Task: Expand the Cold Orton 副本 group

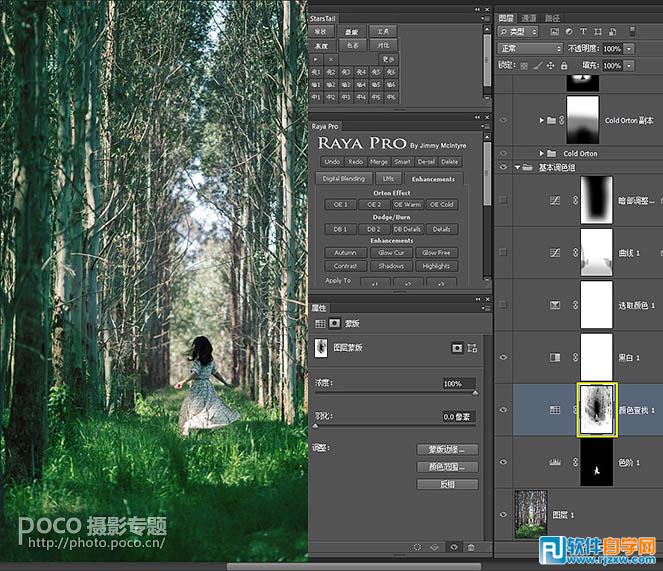Action: pyautogui.click(x=541, y=120)
